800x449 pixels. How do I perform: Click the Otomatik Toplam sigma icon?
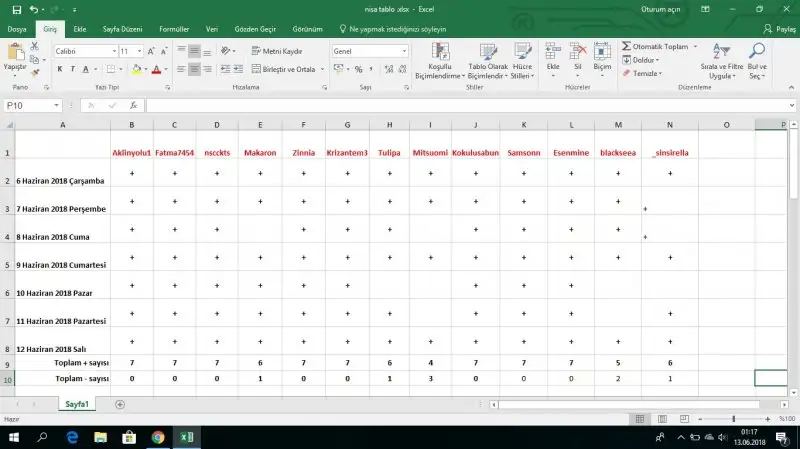tap(626, 46)
